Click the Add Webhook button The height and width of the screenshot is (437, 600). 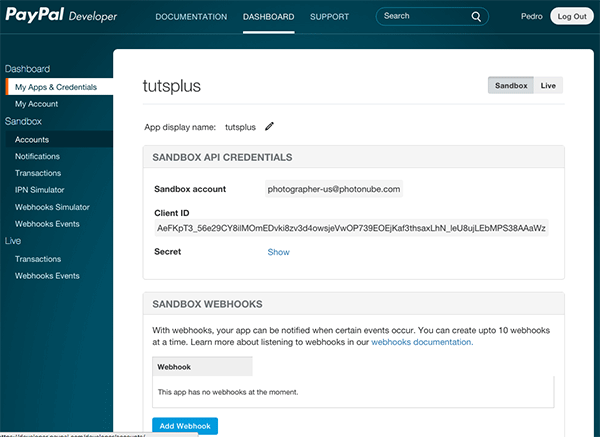pos(185,426)
